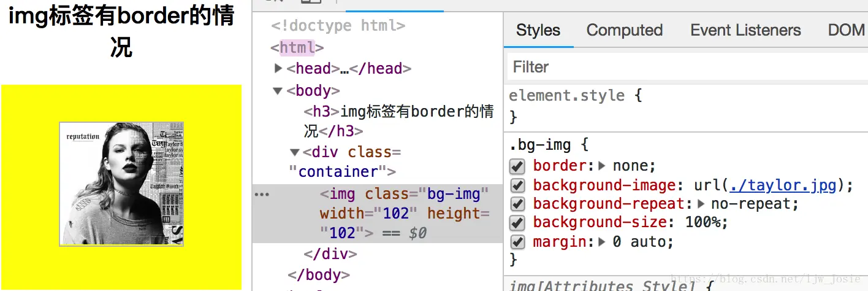The image size is (868, 291).
Task: Edit the 'none' border value
Action: coord(630,166)
